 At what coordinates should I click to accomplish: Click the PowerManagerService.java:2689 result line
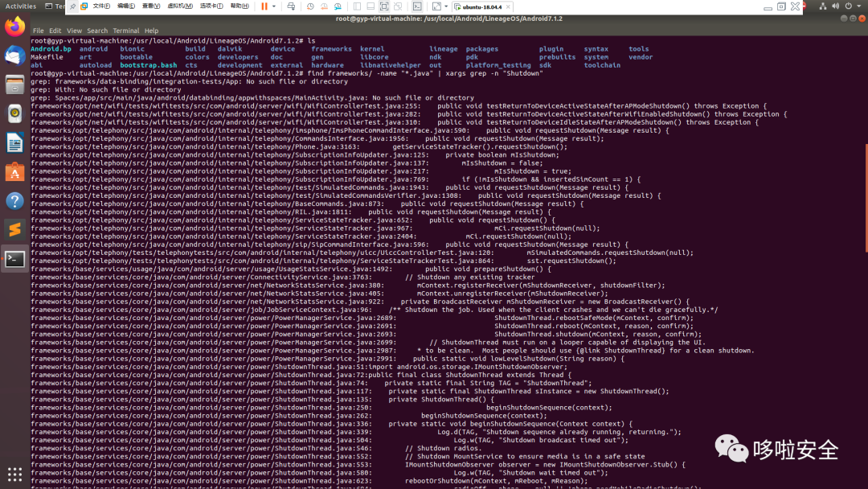(362, 318)
